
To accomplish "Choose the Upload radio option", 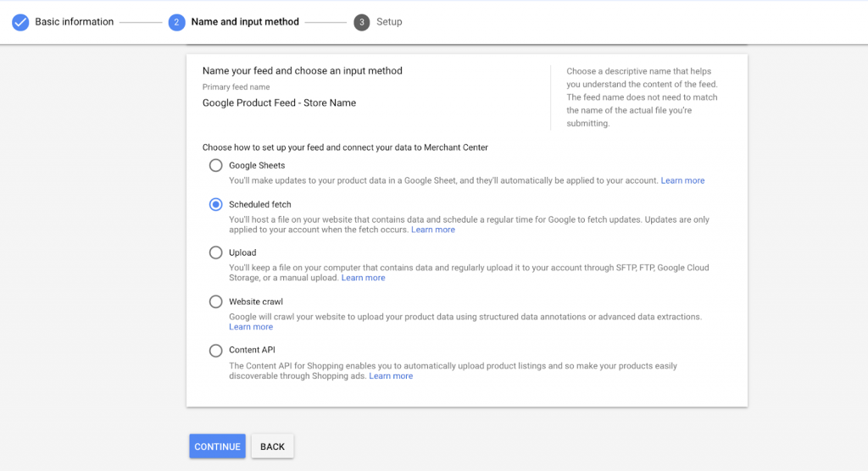I will coord(216,252).
